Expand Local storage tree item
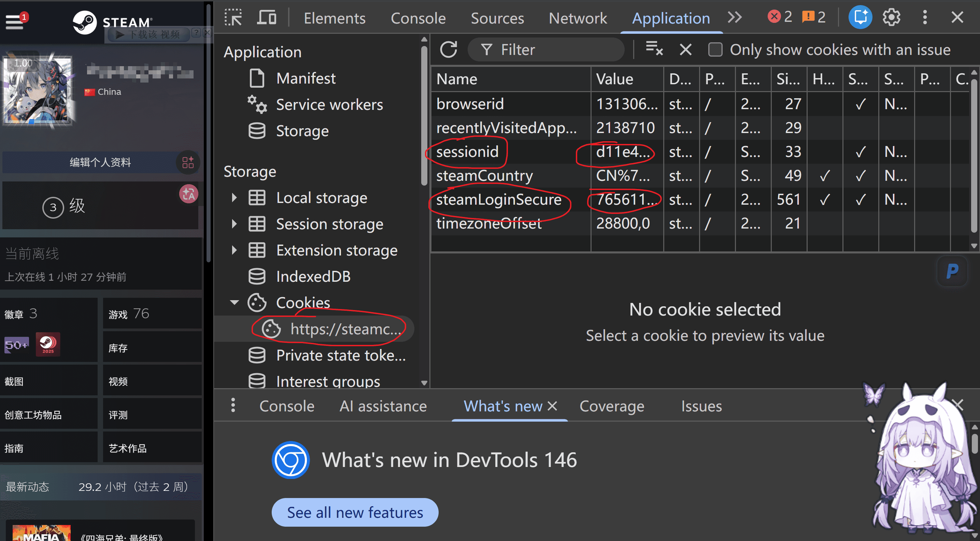Image resolution: width=980 pixels, height=541 pixels. click(234, 198)
